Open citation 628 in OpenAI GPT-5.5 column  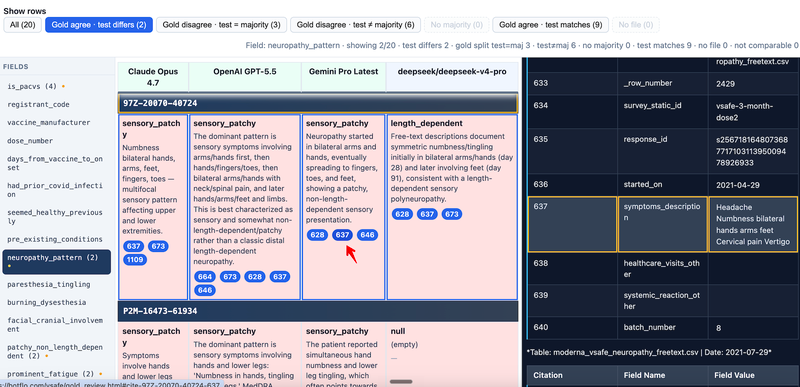[x=255, y=277]
